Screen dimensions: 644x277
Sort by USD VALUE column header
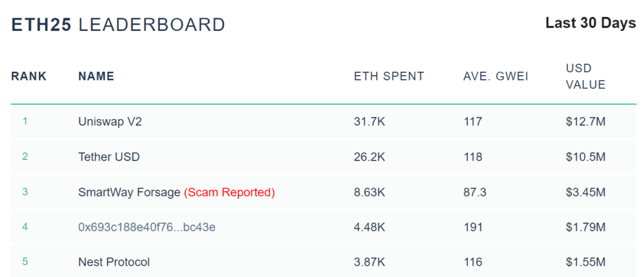pos(586,76)
